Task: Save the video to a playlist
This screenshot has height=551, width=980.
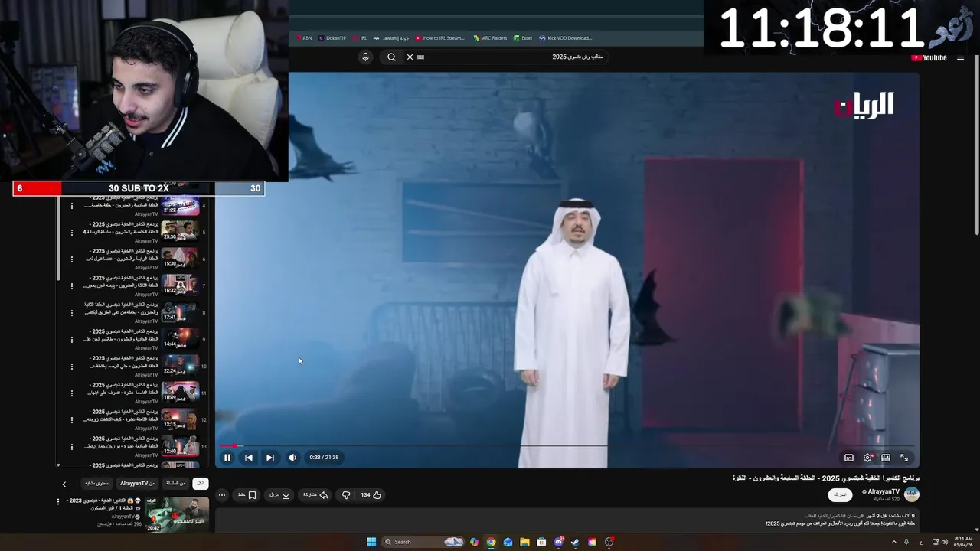Action: (247, 495)
